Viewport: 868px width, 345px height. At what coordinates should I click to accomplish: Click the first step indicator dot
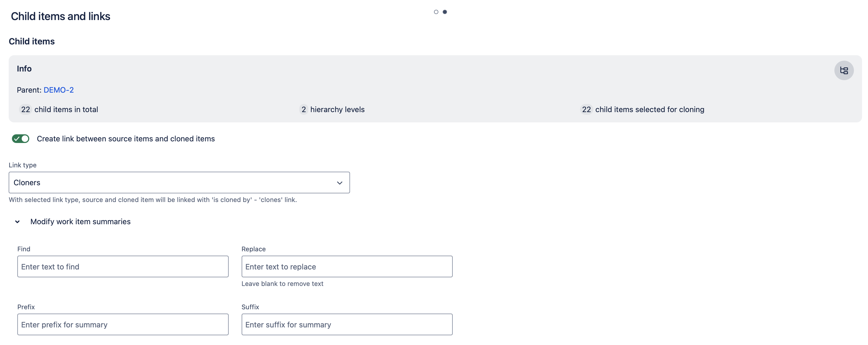[436, 12]
